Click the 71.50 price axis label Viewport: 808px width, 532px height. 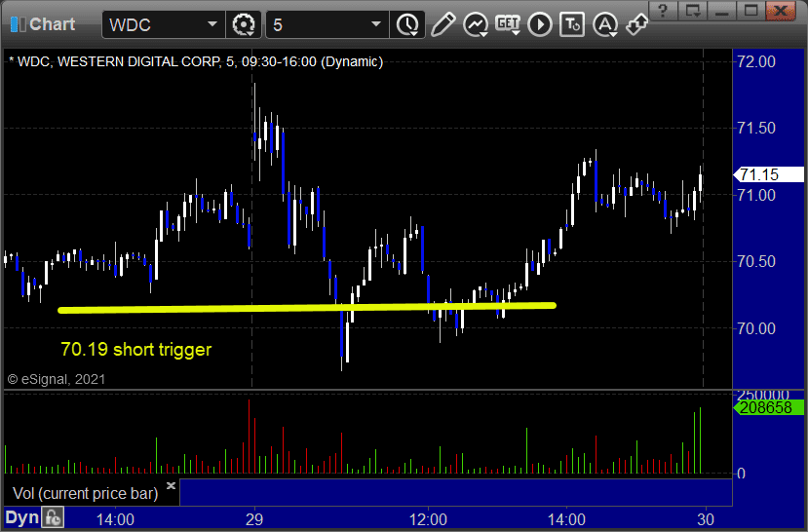point(756,129)
